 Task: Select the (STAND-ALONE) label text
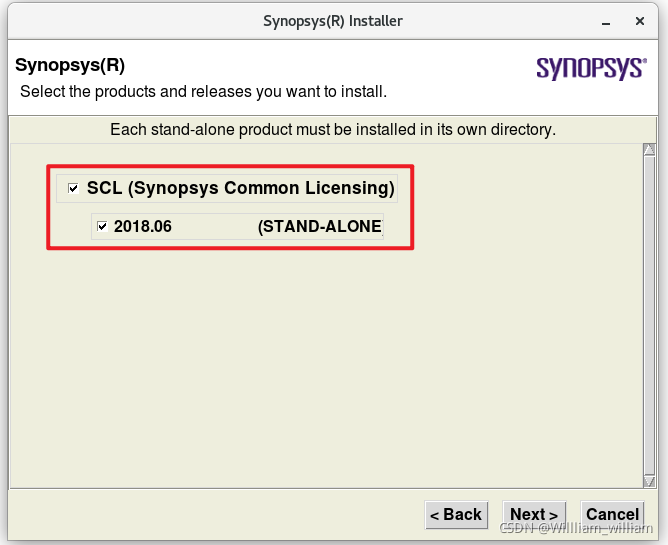point(320,227)
